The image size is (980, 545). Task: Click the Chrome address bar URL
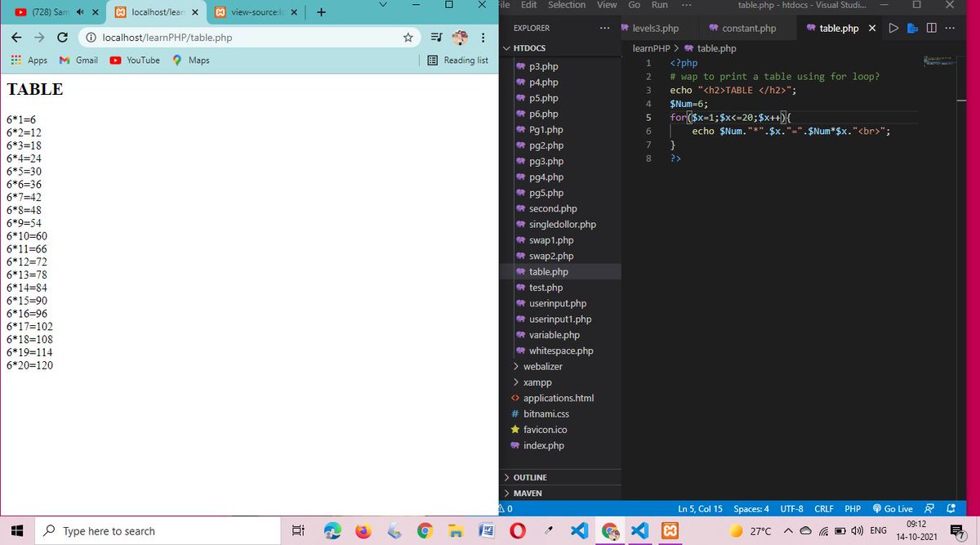[167, 38]
